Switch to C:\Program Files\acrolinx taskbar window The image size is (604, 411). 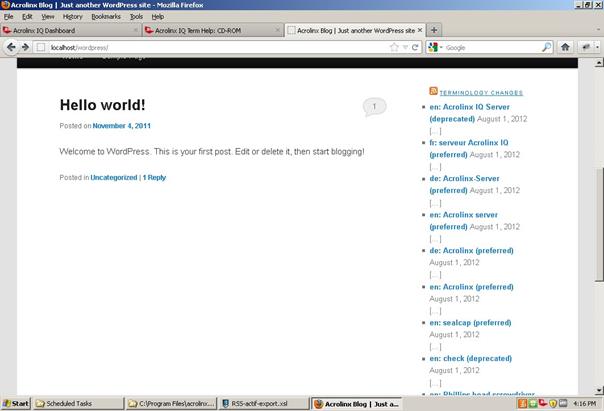[171, 404]
